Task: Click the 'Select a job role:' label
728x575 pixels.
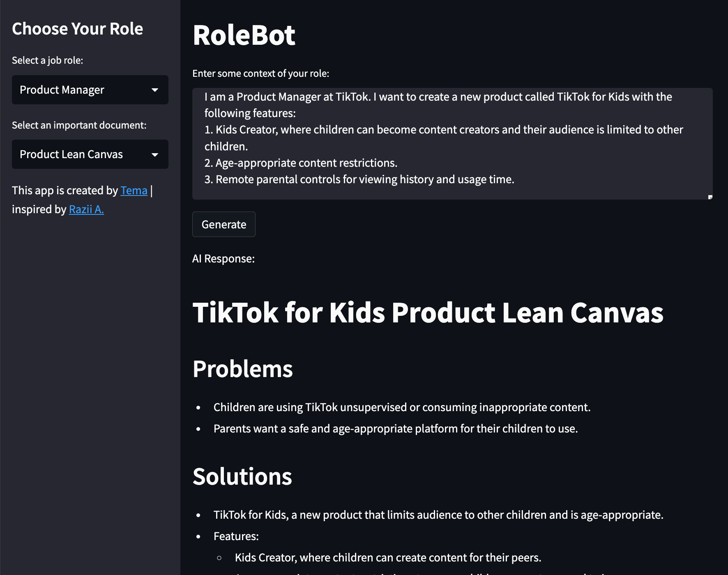Action: tap(48, 60)
